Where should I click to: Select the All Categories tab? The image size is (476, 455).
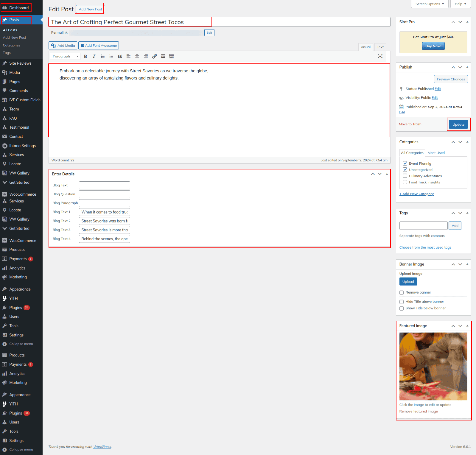pos(412,153)
